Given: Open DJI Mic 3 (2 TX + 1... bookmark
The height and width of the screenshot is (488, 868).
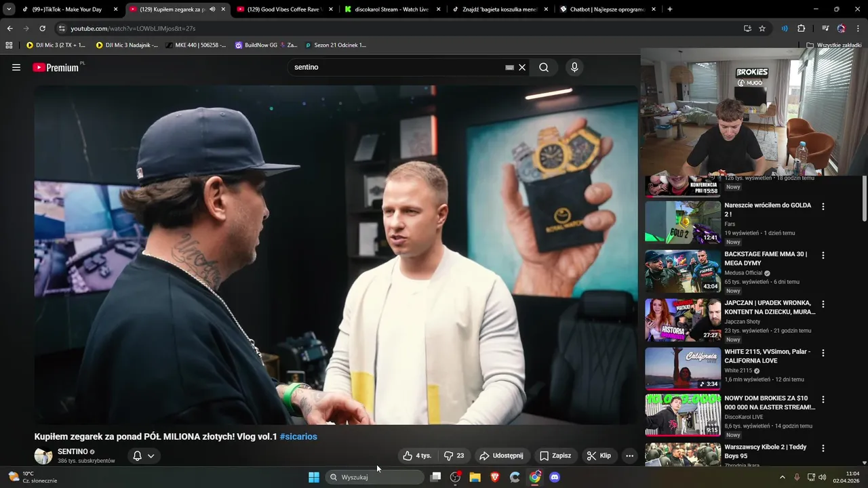Looking at the screenshot, I should (56, 45).
